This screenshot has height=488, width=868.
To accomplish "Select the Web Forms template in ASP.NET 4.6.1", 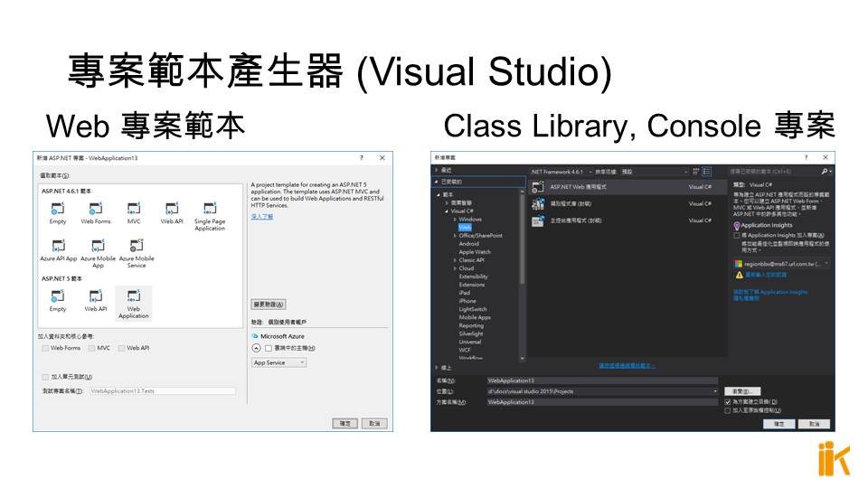I will 96,210.
